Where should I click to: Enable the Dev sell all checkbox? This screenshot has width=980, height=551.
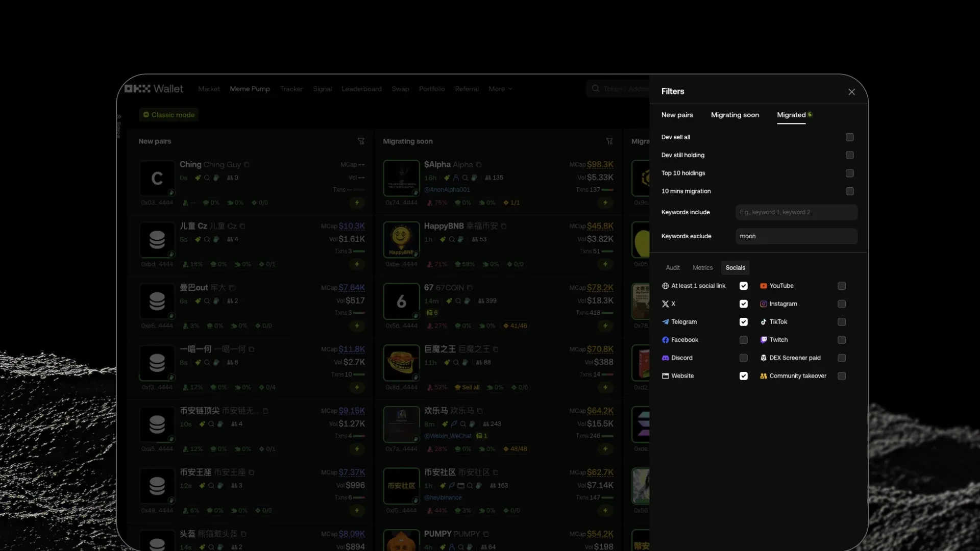coord(849,137)
